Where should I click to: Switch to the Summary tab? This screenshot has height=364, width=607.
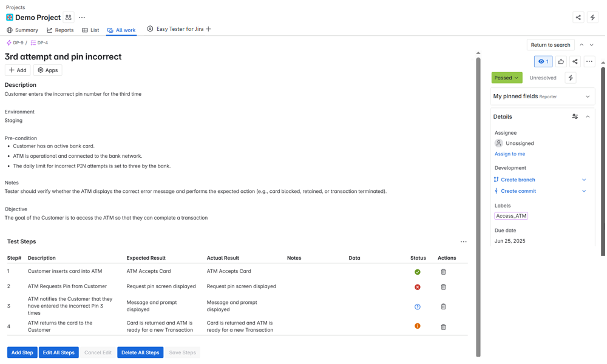22,30
